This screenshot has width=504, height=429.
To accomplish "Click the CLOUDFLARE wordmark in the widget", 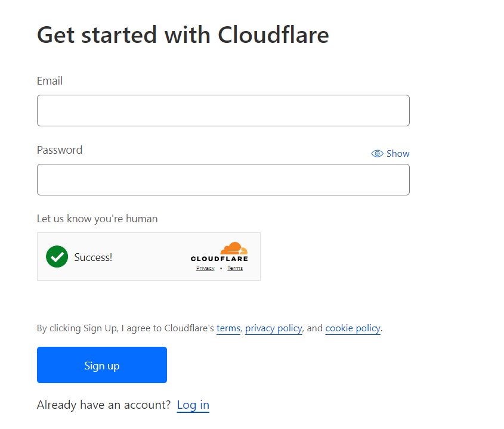I will point(219,259).
